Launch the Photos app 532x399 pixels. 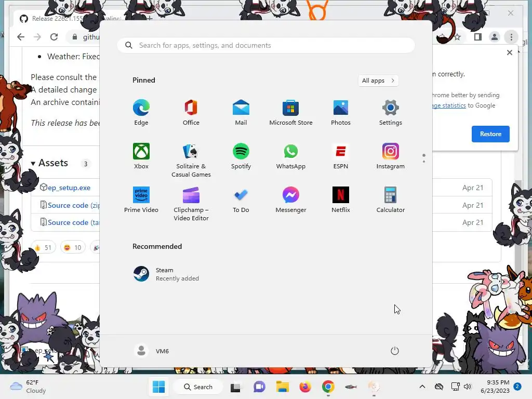coord(341,112)
